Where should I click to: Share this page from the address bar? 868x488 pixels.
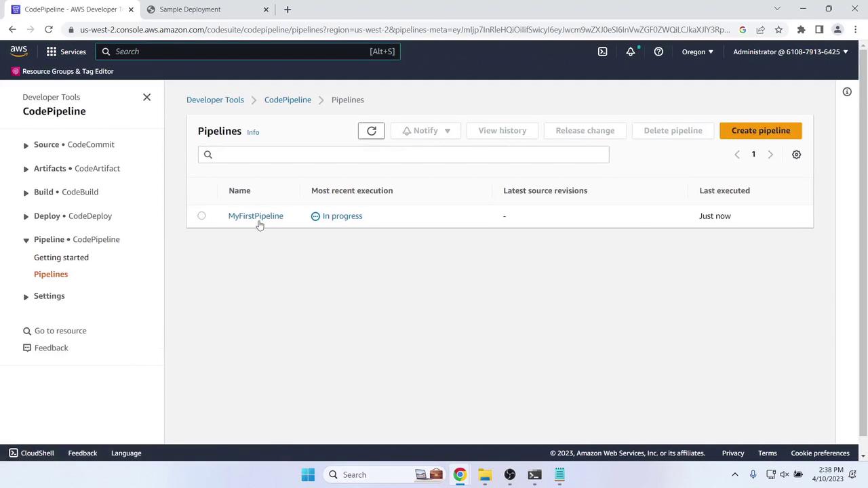760,29
